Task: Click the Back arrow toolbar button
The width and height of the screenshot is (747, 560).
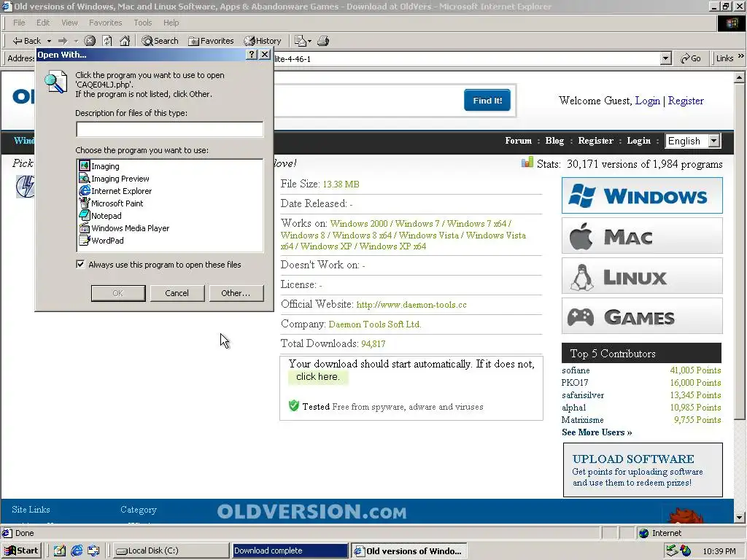Action: (x=26, y=41)
